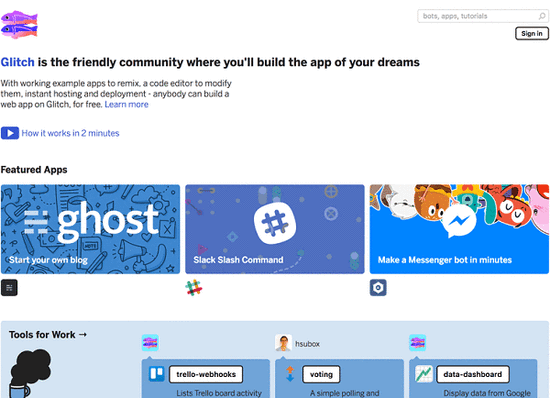The height and width of the screenshot is (398, 550).
Task: Open the Glitch link in the headline
Action: (x=18, y=62)
